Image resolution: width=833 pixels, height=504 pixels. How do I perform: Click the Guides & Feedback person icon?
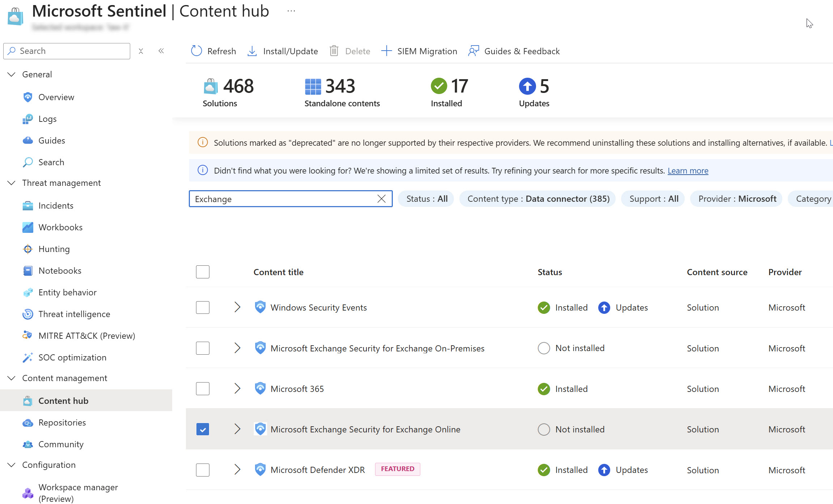pos(473,51)
